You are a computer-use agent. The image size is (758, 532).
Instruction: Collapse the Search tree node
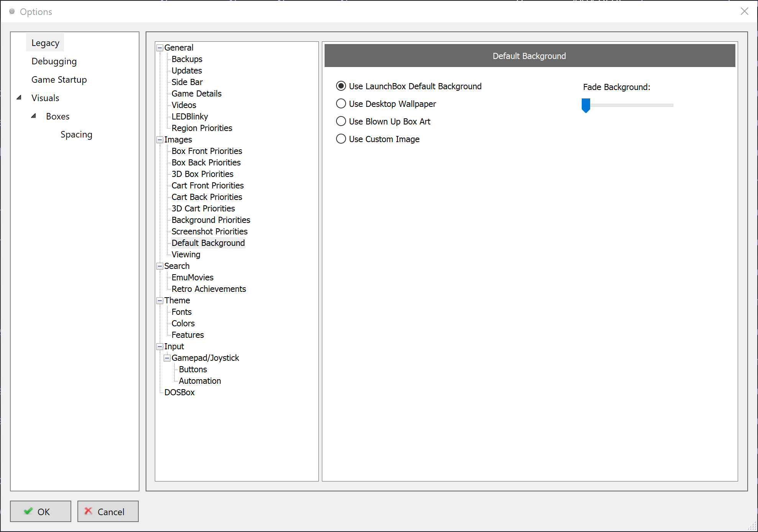[160, 266]
